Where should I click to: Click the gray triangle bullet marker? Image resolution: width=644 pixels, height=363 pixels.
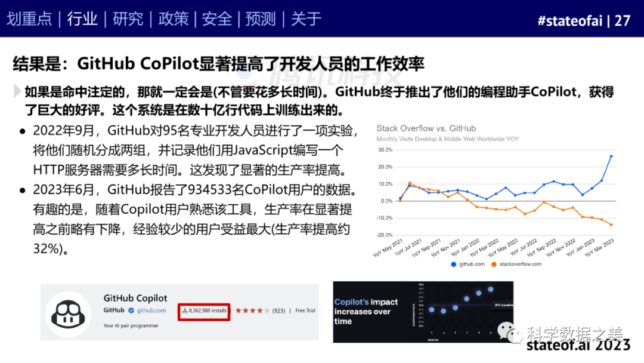click(x=17, y=91)
